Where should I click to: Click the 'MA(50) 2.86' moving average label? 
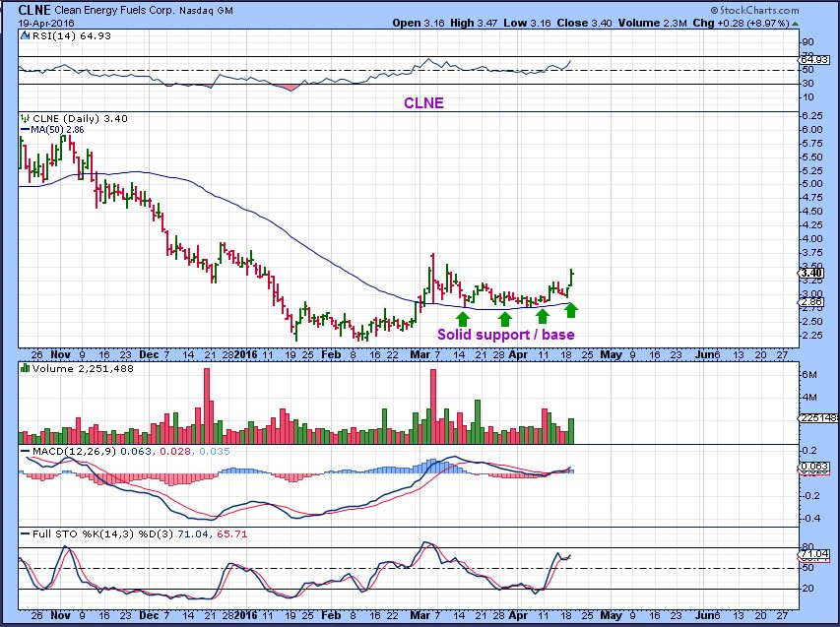(57, 130)
